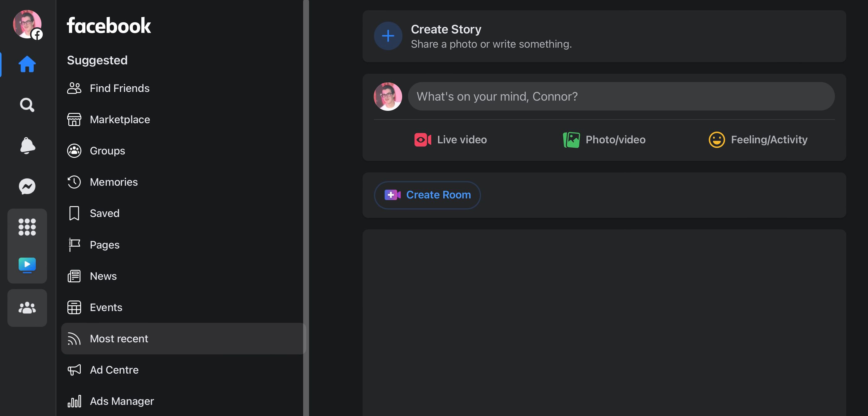The image size is (868, 416).
Task: Open the Messenger icon
Action: (x=27, y=186)
